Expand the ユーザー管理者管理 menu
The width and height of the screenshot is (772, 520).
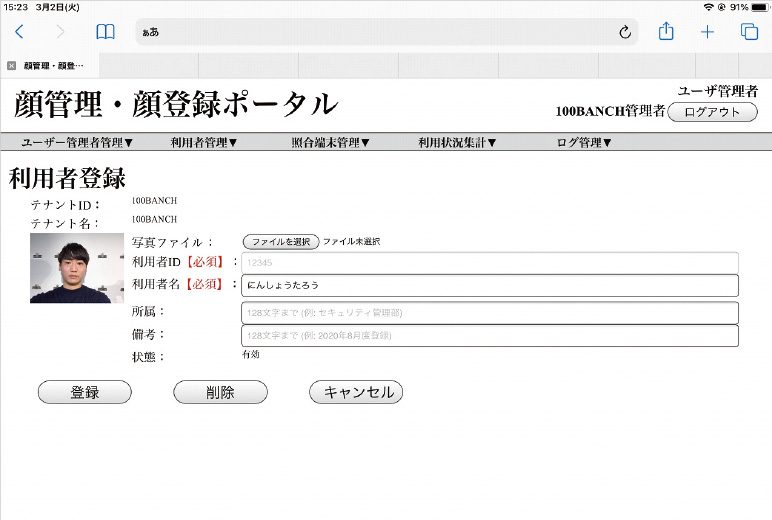(77, 143)
